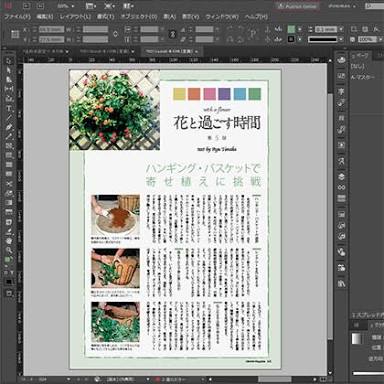Image resolution: width=384 pixels, height=384 pixels.
Task: Open the preflight profile [基本] menu
Action: pyautogui.click(x=120, y=379)
